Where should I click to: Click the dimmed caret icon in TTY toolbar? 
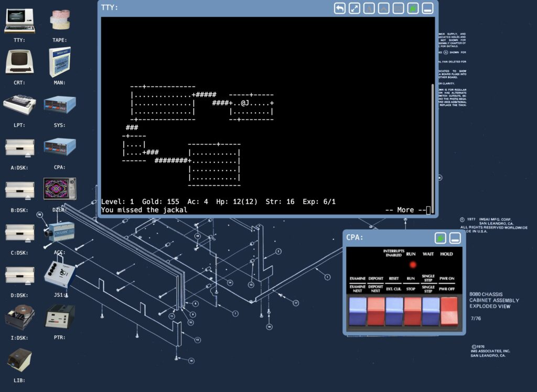point(384,8)
